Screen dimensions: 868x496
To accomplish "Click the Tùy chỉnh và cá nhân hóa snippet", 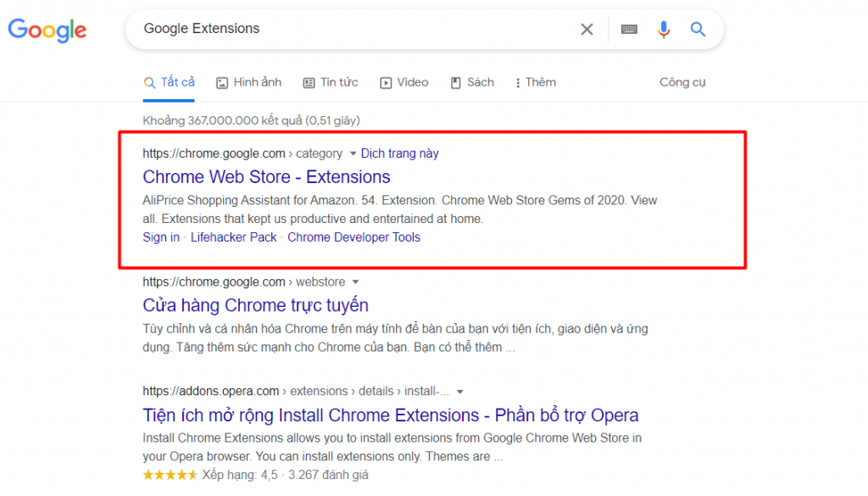I will tap(395, 337).
